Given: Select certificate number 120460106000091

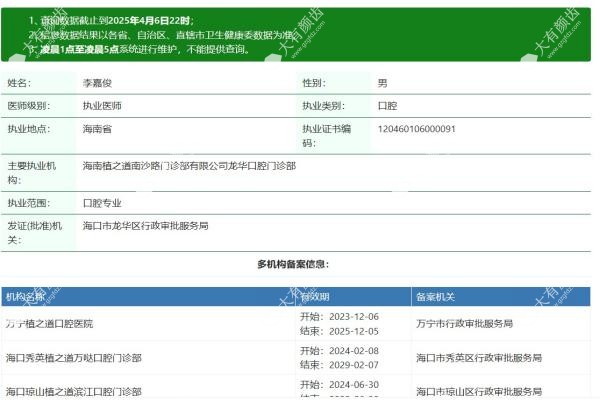Looking at the screenshot, I should pos(417,129).
